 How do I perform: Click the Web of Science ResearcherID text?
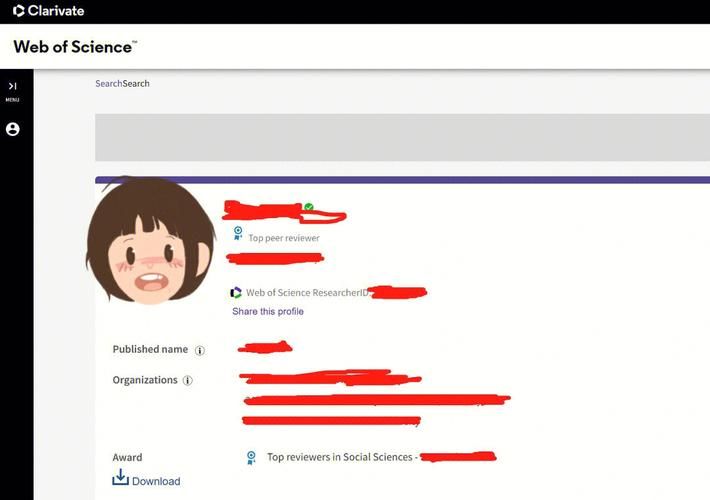(x=307, y=293)
